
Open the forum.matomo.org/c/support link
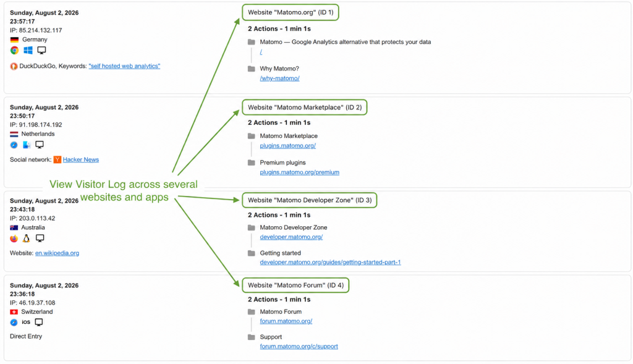coord(299,346)
